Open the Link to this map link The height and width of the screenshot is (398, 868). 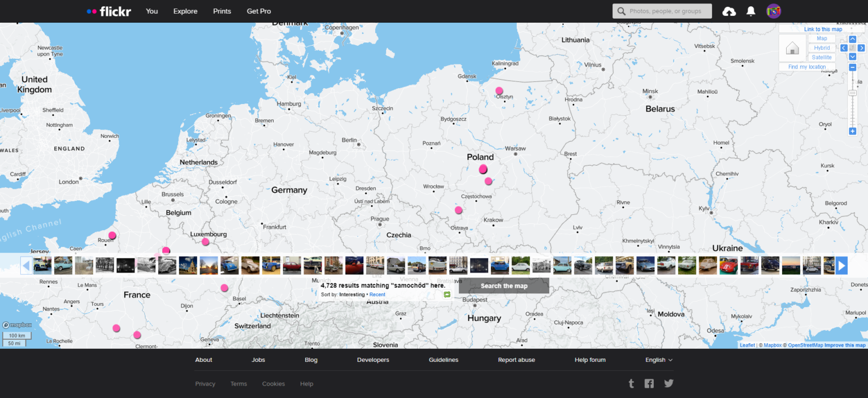(x=823, y=29)
